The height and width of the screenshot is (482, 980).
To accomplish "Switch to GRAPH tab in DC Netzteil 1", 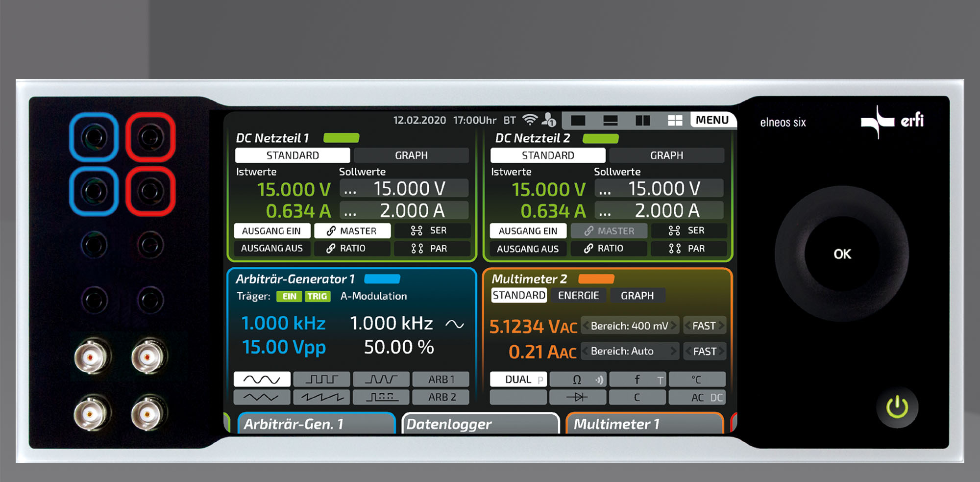I will tap(411, 155).
